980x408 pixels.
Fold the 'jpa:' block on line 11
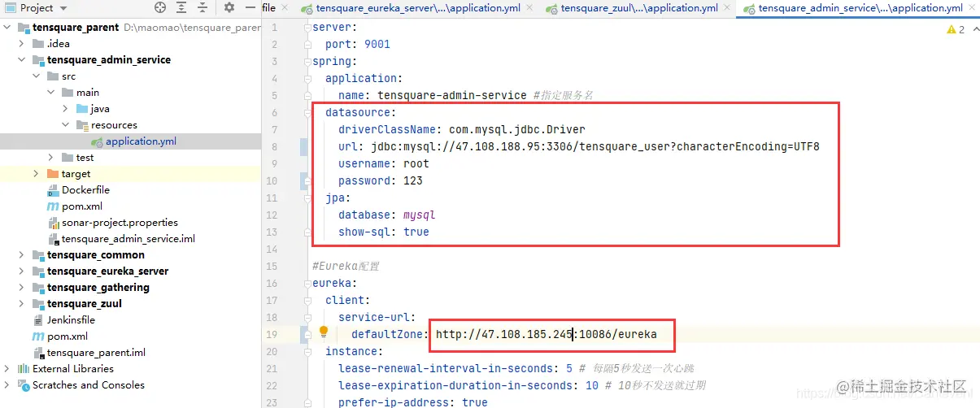[306, 197]
